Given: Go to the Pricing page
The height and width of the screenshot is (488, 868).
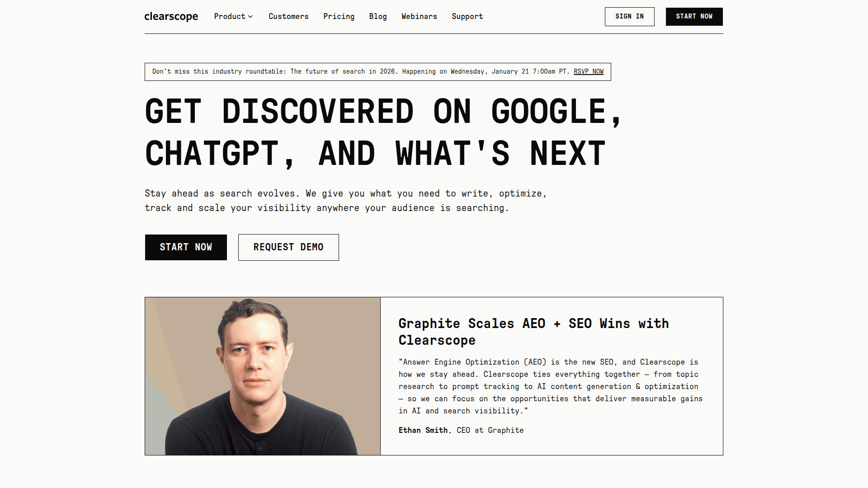Looking at the screenshot, I should coord(339,16).
